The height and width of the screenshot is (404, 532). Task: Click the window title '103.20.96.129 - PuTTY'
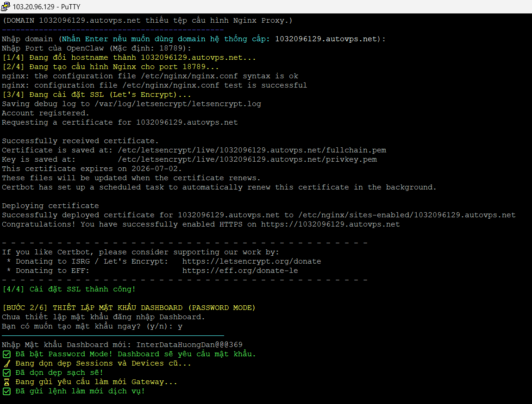coord(46,7)
